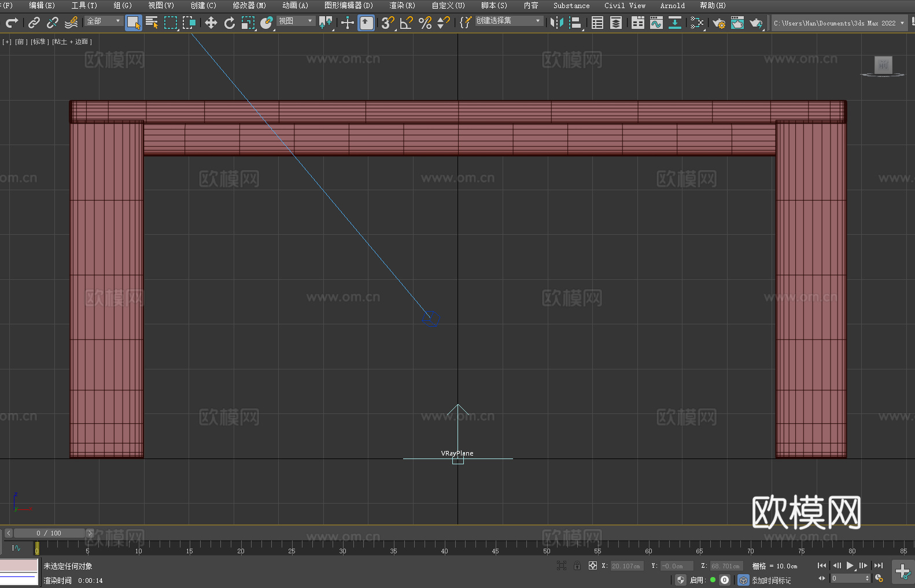The image size is (915, 588).
Task: Open Select by Name list icon
Action: click(152, 23)
